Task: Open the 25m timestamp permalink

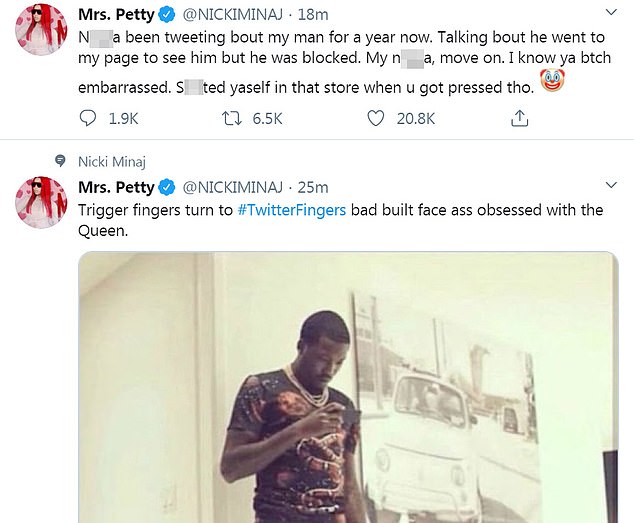Action: pyautogui.click(x=313, y=187)
